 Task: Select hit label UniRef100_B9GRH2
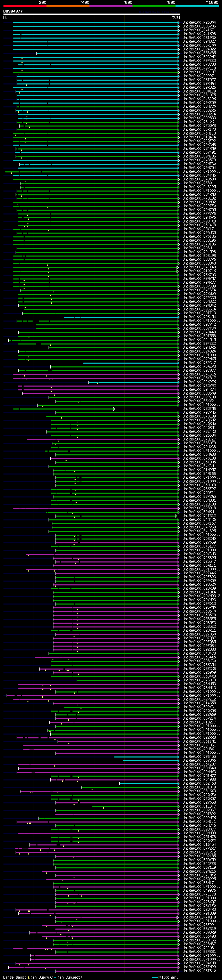pos(199,57)
